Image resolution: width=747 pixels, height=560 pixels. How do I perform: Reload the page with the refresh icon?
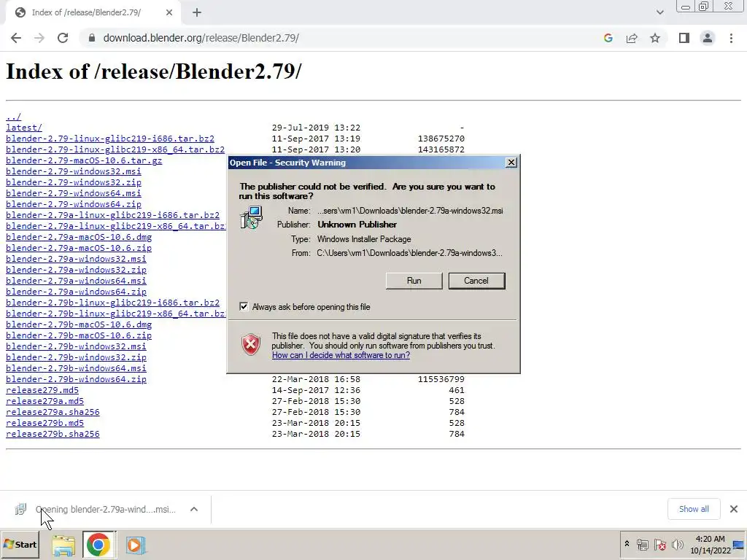coord(63,38)
